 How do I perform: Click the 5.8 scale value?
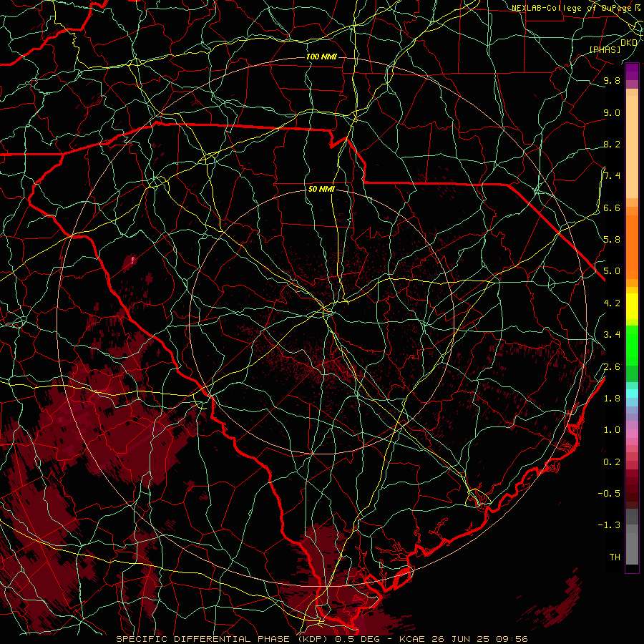coord(612,239)
